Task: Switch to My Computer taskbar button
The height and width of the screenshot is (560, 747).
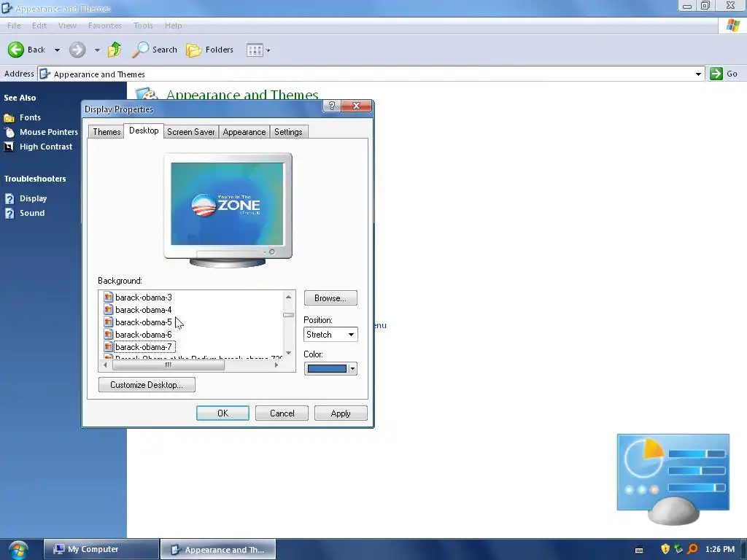Action: point(101,549)
